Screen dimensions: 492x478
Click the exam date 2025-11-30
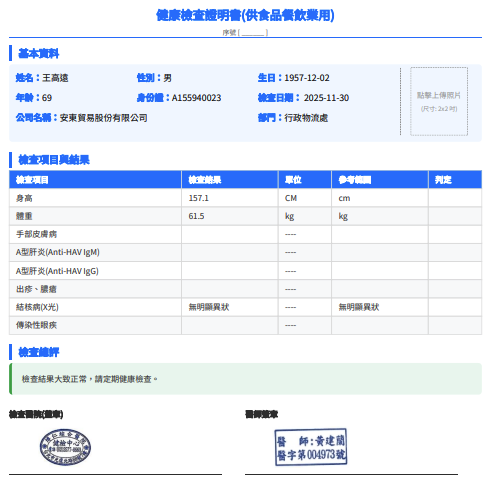click(x=326, y=98)
